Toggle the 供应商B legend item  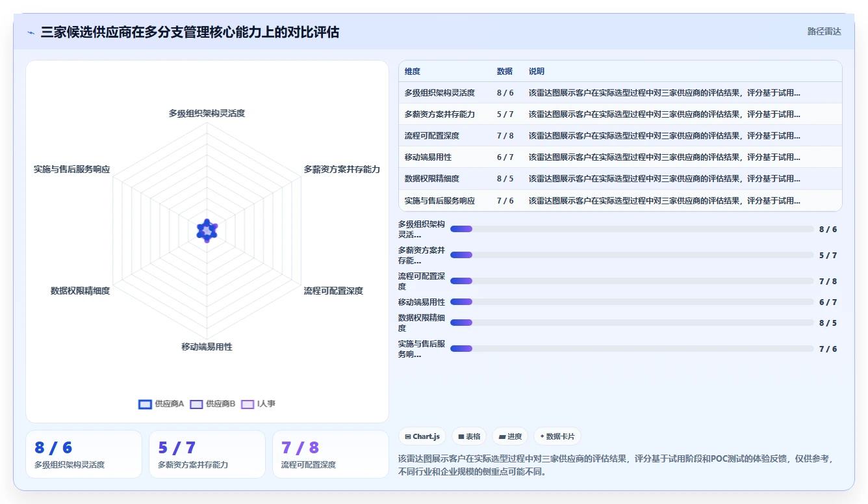click(213, 404)
